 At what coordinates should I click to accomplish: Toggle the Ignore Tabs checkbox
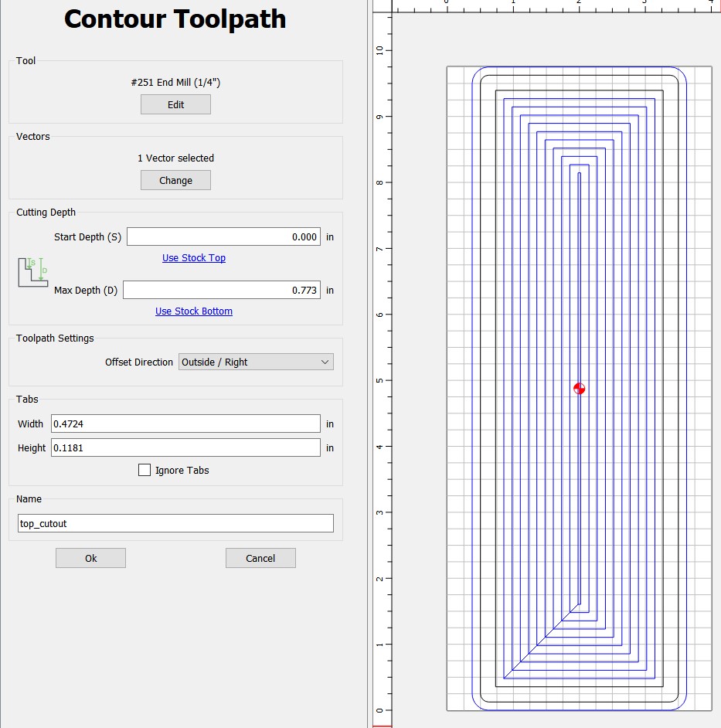(145, 470)
